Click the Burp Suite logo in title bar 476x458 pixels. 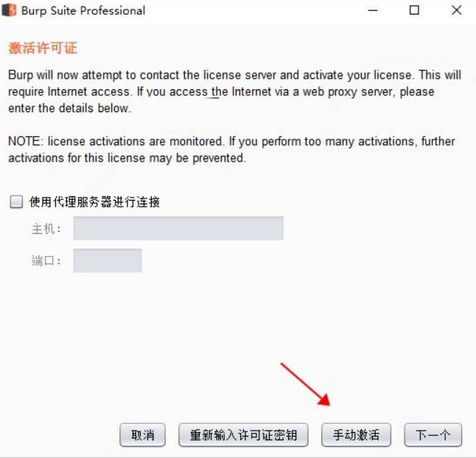pyautogui.click(x=9, y=10)
